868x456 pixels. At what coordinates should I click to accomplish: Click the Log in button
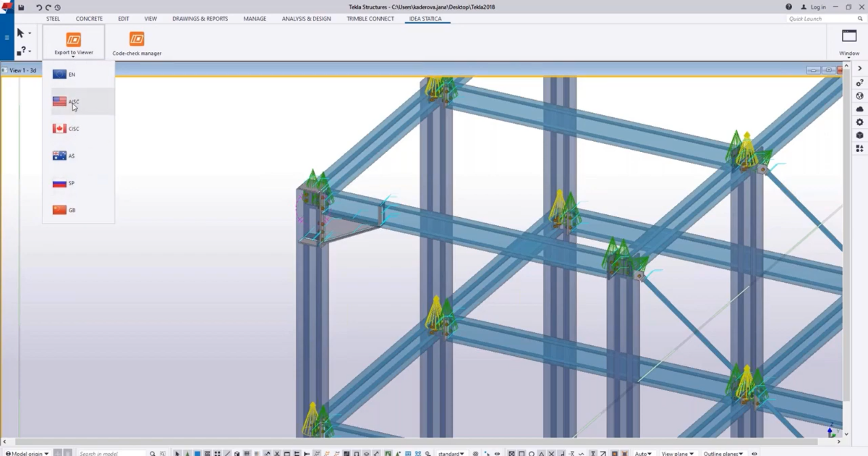(814, 7)
